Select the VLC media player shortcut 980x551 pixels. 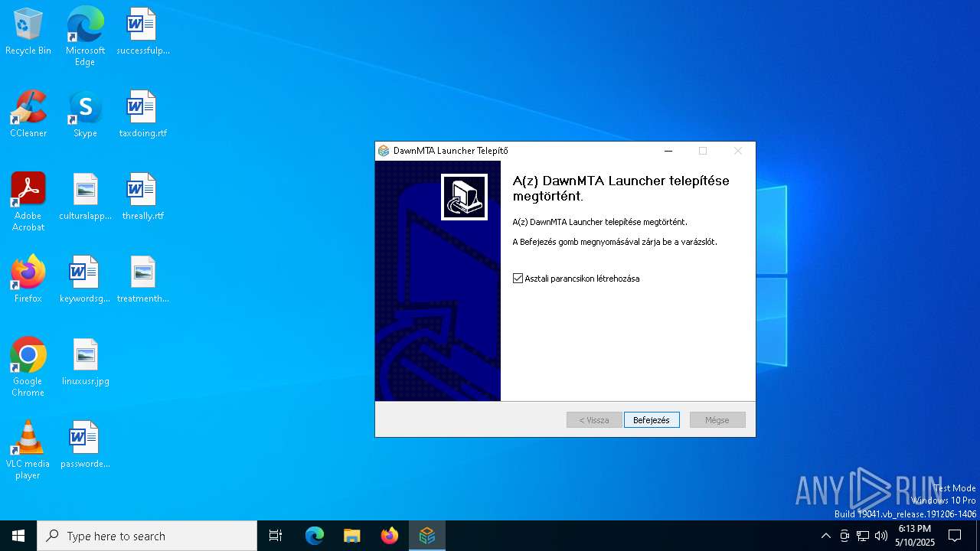[x=28, y=450]
